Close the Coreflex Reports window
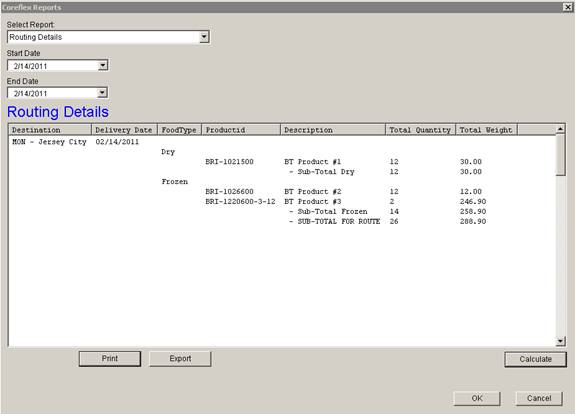This screenshot has height=414, width=575. [567, 7]
